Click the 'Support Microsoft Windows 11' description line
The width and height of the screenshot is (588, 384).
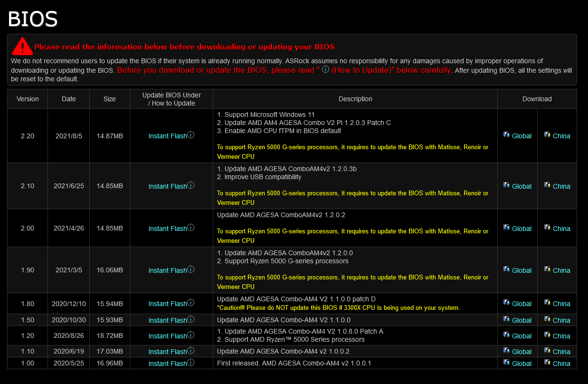(x=266, y=115)
